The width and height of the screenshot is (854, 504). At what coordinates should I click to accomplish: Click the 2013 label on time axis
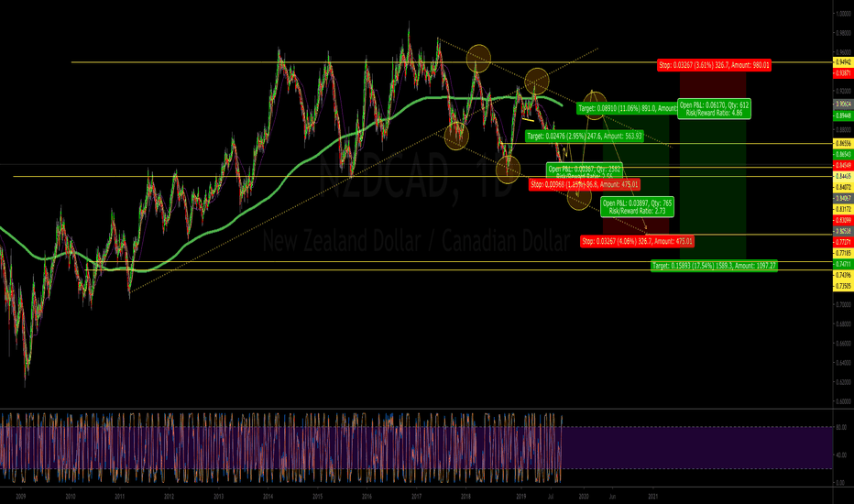click(218, 497)
